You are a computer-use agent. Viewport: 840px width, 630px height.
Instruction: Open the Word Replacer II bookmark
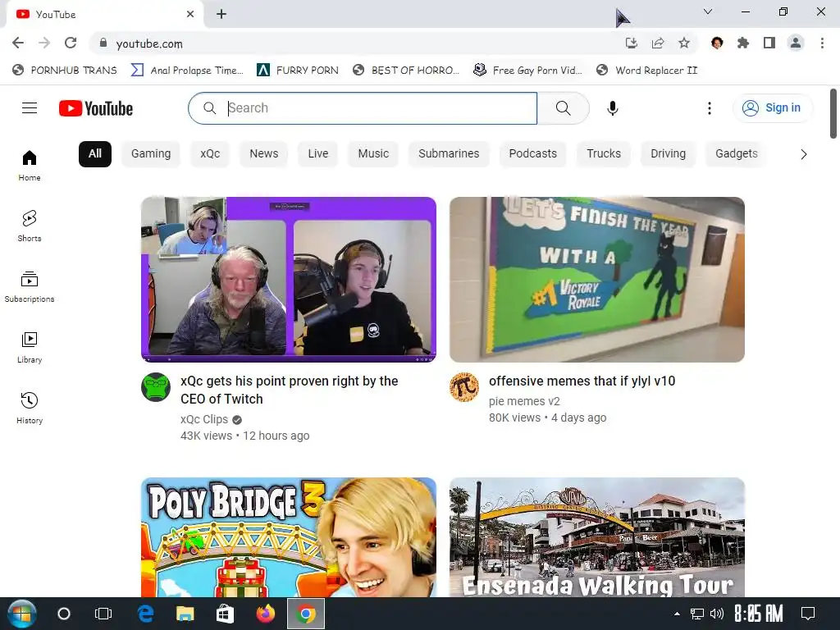pyautogui.click(x=647, y=71)
